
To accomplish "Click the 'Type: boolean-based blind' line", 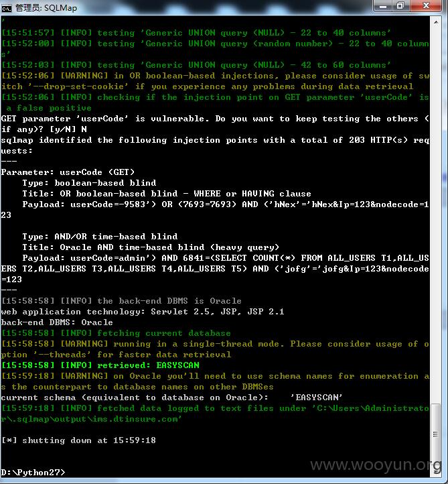I will (89, 183).
